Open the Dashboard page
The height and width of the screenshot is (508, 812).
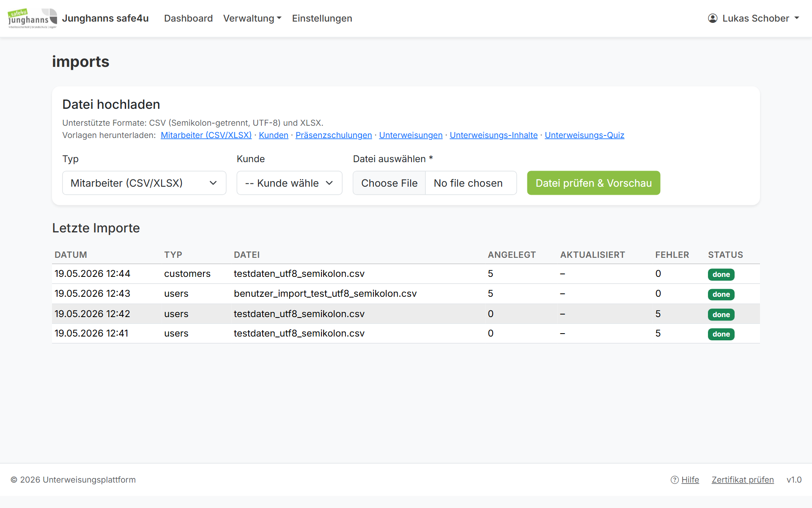coord(188,18)
